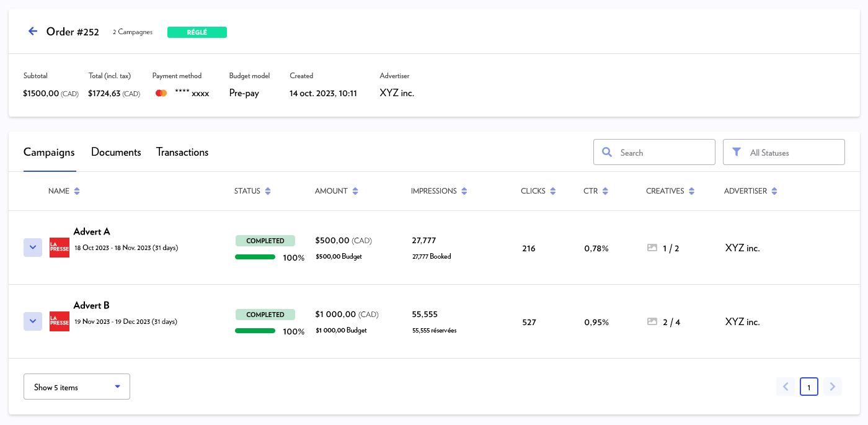Go to the next page arrow
Screen dimensions: 868x425
833,387
